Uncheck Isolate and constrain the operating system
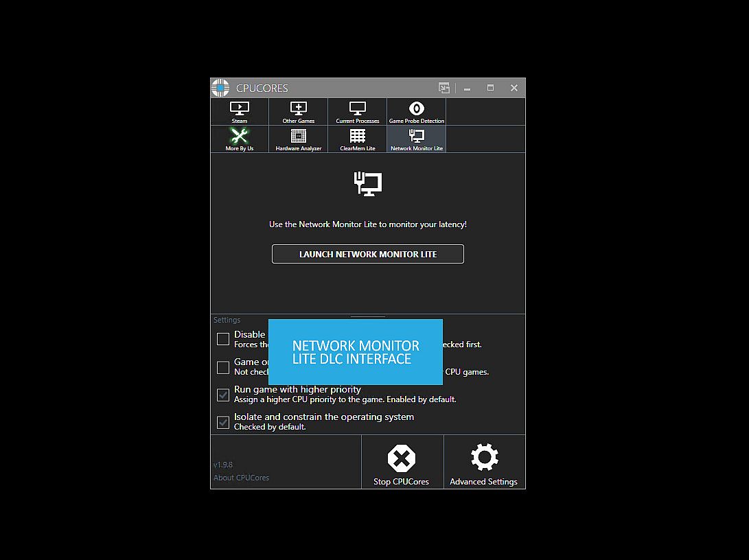Image resolution: width=749 pixels, height=560 pixels. point(223,423)
